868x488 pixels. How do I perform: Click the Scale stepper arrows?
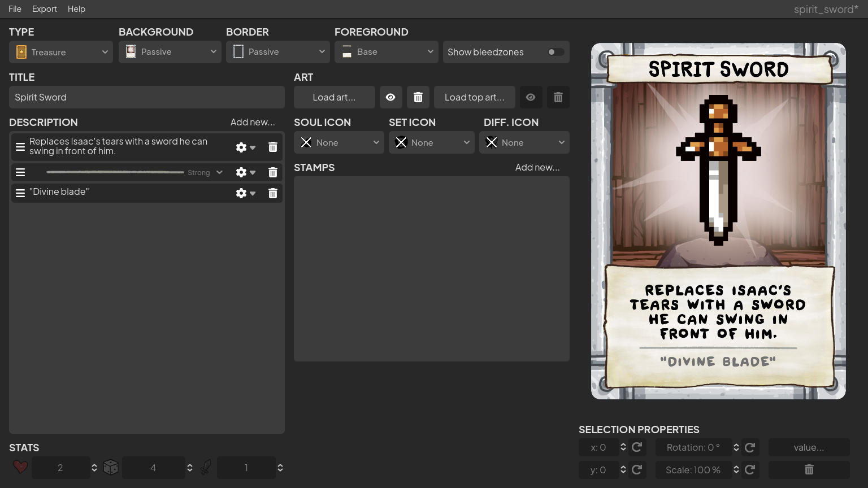tap(736, 470)
